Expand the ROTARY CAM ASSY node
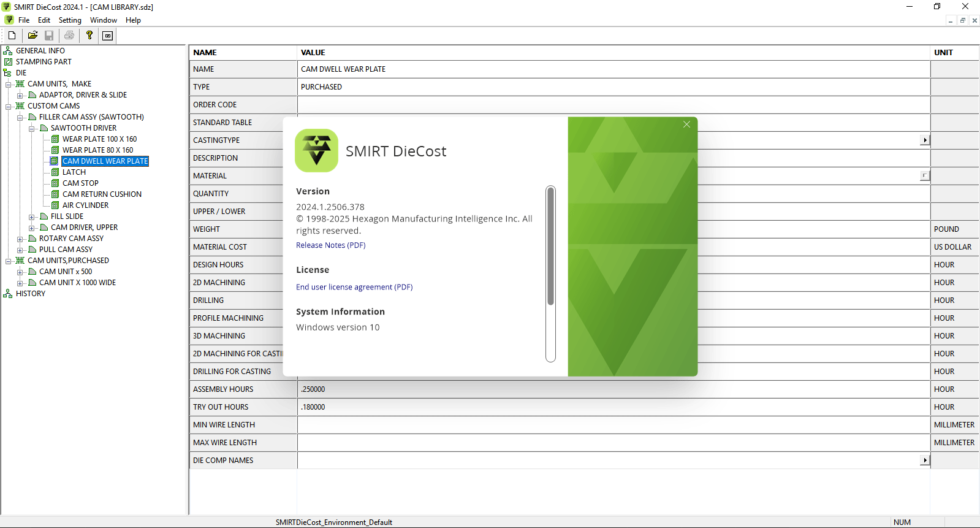Image resolution: width=980 pixels, height=528 pixels. point(20,239)
